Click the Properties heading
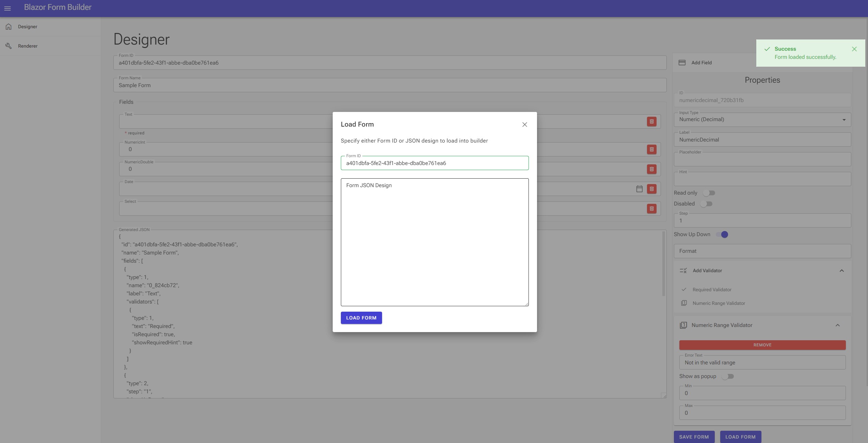Screen dimensions: 868x443 (762, 80)
